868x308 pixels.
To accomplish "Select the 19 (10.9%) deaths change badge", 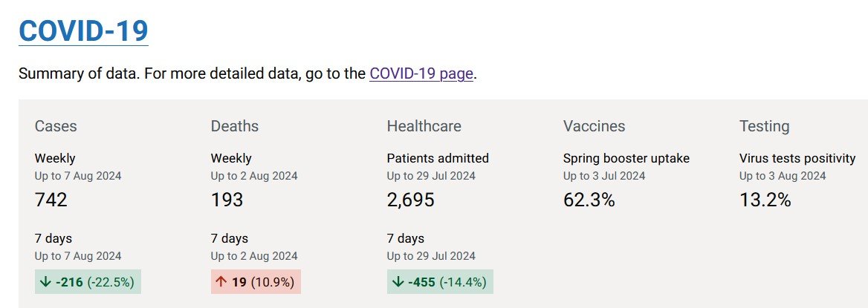I will pos(256,282).
